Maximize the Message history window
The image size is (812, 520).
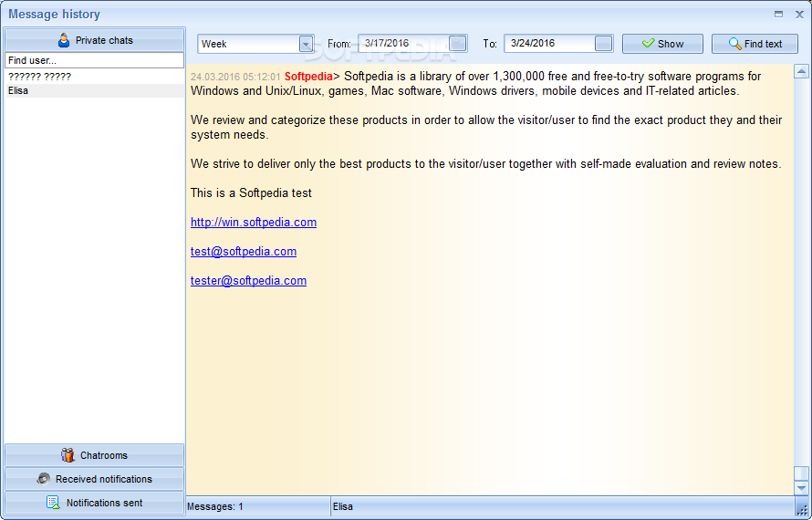click(778, 15)
